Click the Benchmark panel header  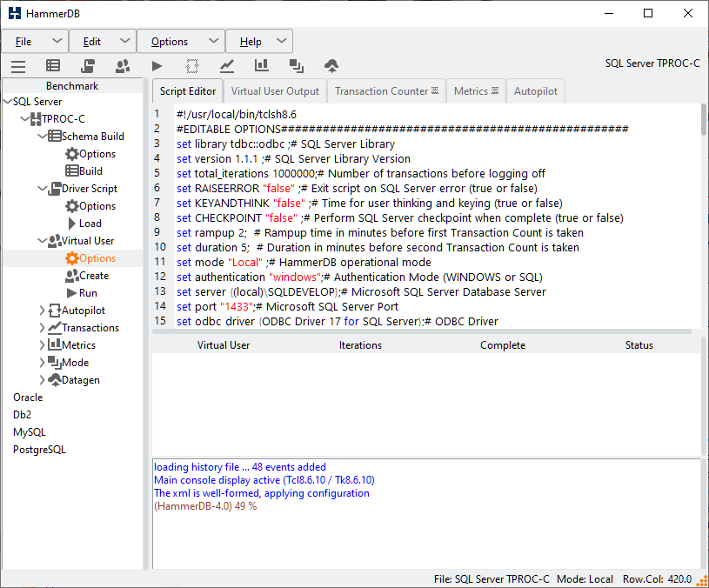72,86
